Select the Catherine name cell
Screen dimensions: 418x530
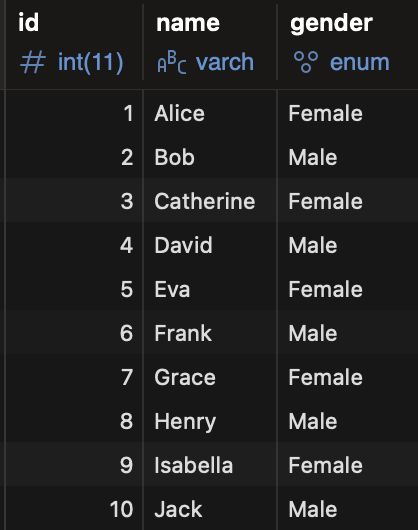pyautogui.click(x=210, y=201)
